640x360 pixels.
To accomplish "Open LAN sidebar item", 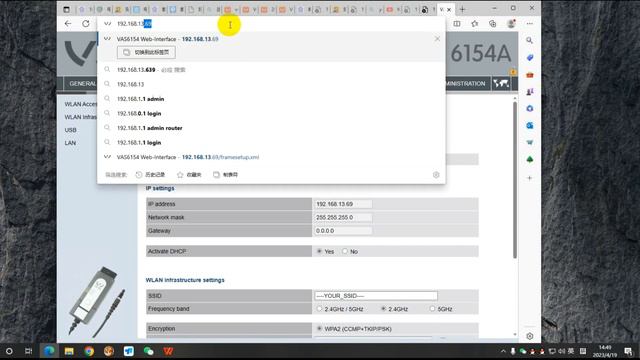I will (x=70, y=143).
